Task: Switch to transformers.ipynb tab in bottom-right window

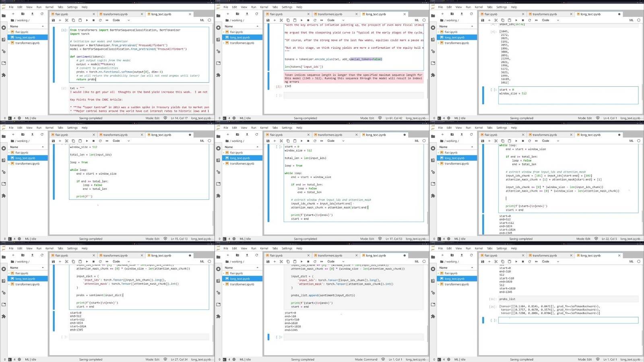Action: point(545,255)
